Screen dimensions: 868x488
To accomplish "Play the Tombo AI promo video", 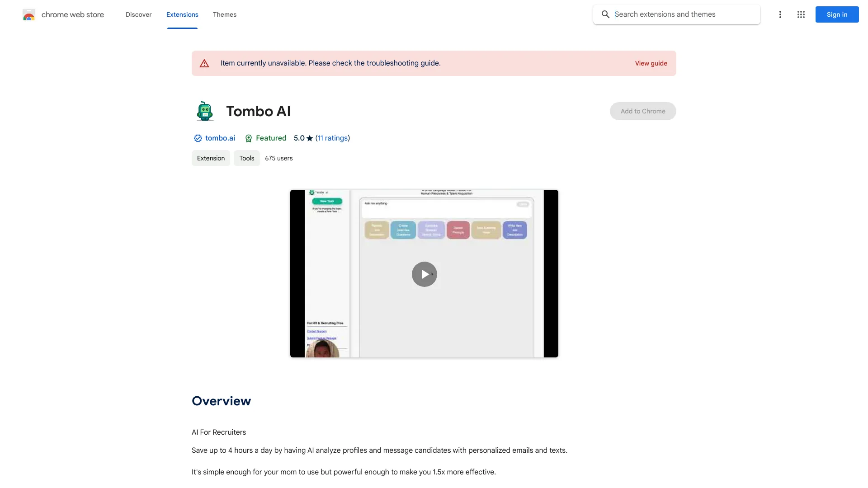I will coord(424,274).
